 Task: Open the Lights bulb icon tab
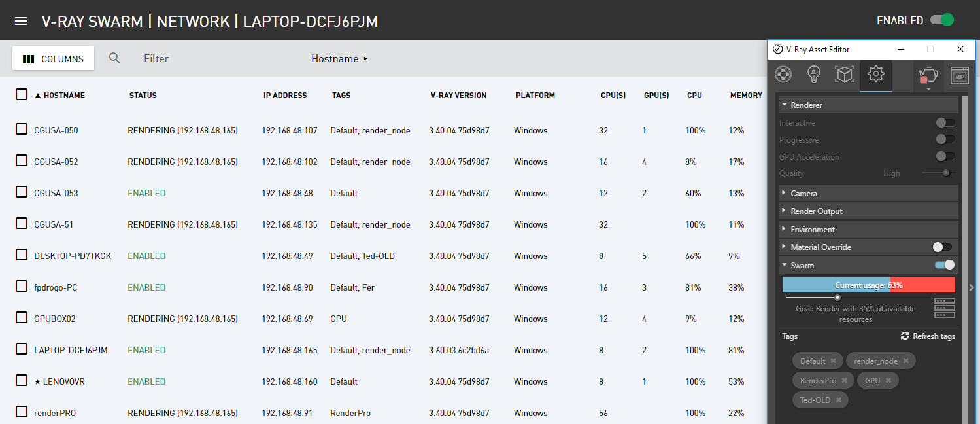tap(813, 74)
